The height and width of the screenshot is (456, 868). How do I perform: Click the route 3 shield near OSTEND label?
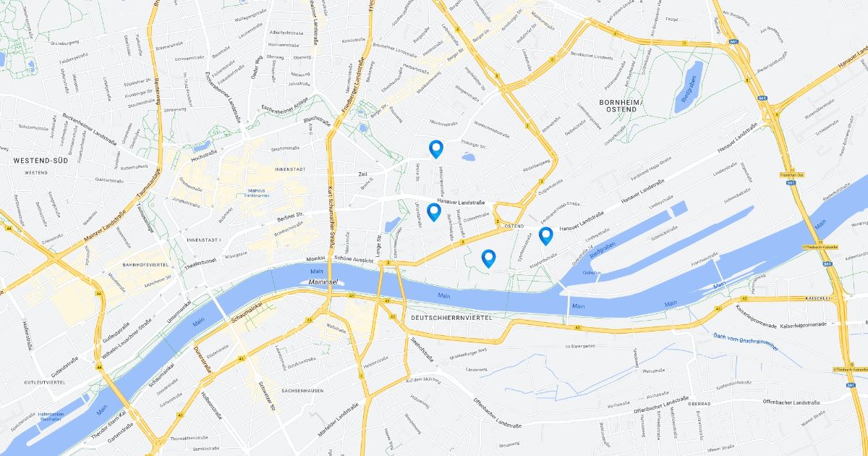point(497,220)
